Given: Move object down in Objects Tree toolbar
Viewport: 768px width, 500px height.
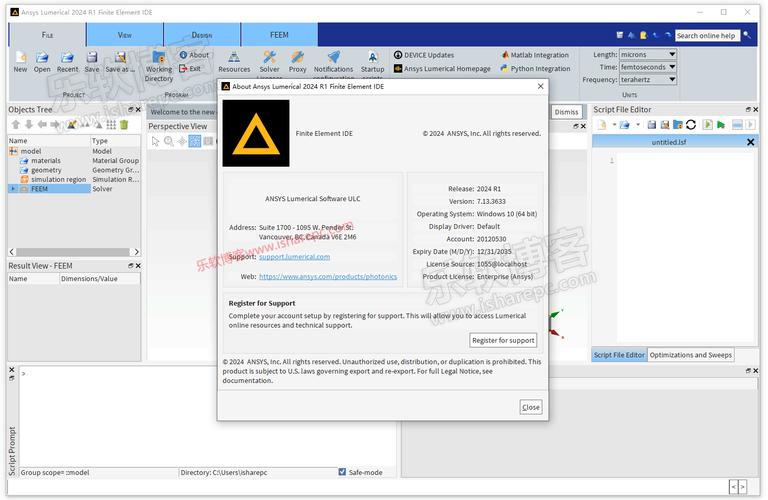Looking at the screenshot, I should click(x=29, y=125).
